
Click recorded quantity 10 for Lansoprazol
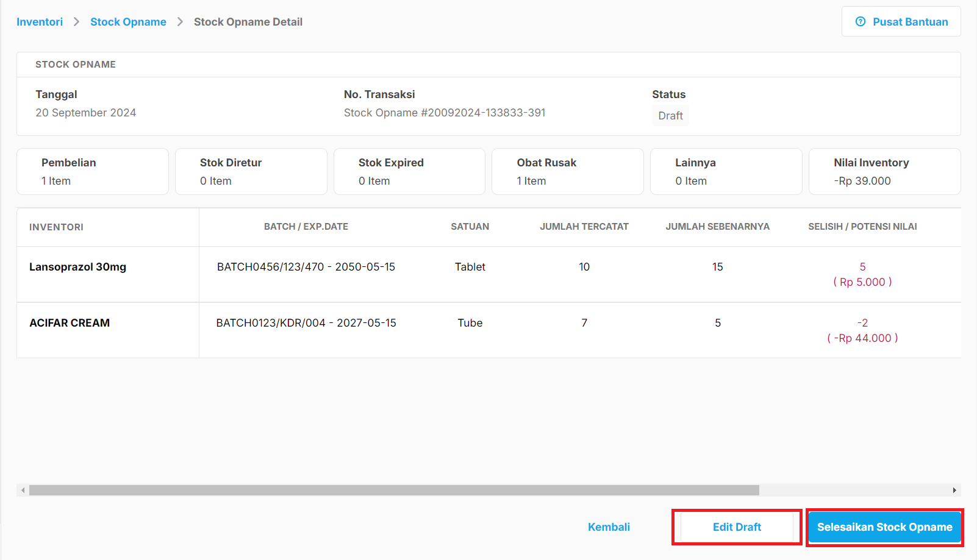584,267
